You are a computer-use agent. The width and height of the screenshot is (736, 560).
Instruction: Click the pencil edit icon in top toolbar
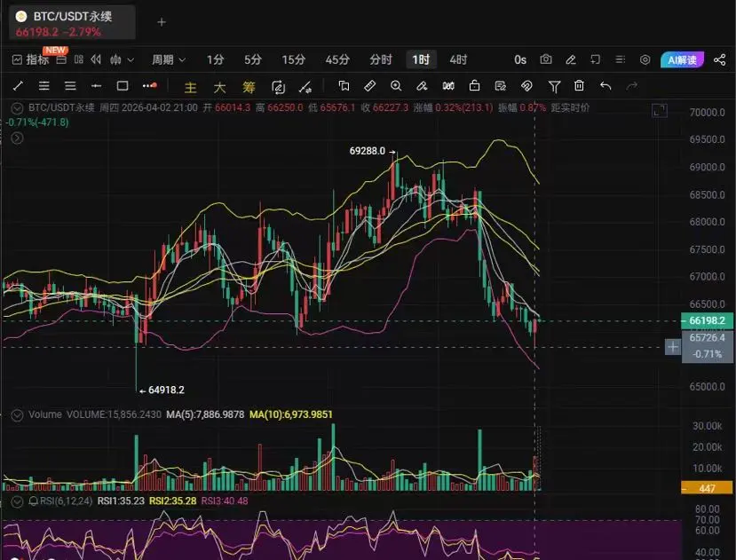click(x=571, y=59)
